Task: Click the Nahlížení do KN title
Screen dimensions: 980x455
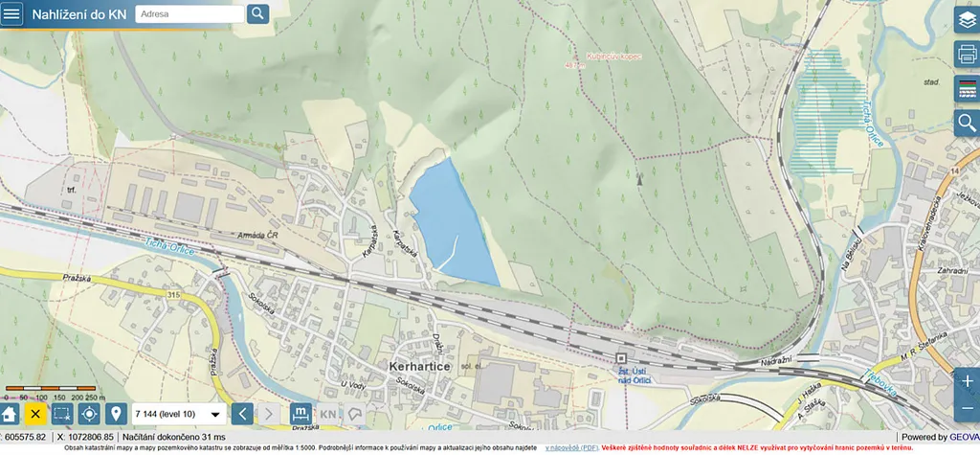Action: coord(78,14)
